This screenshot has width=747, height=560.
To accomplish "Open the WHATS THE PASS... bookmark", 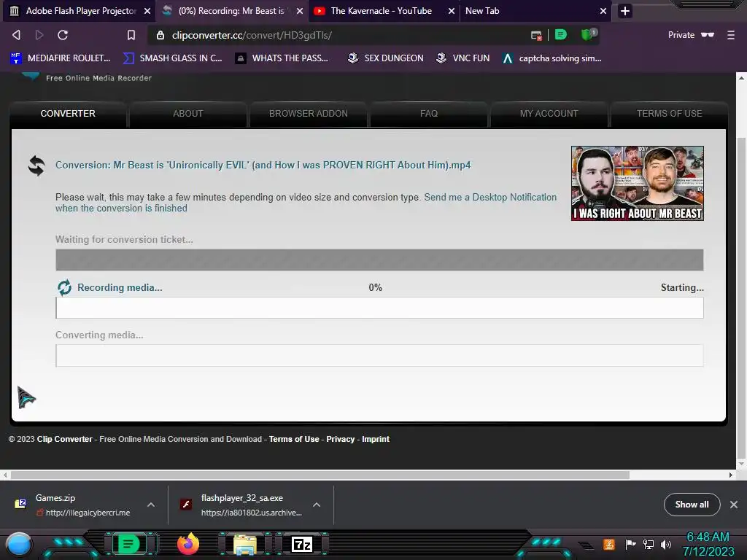I will 282,58.
